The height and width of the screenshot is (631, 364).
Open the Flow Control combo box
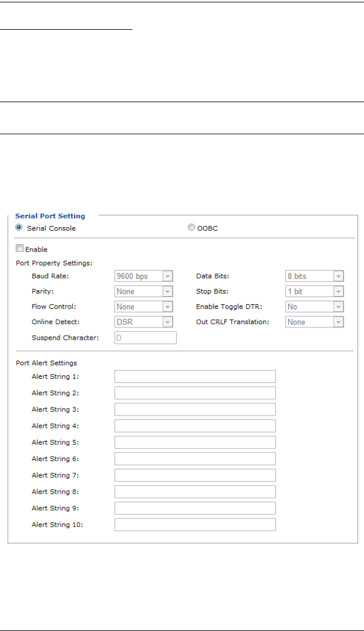pyautogui.click(x=143, y=306)
